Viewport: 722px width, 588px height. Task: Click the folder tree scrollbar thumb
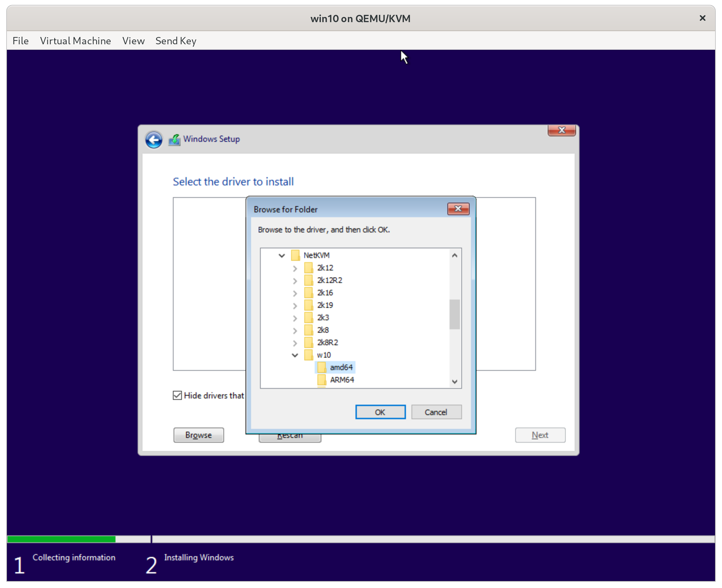[455, 314]
